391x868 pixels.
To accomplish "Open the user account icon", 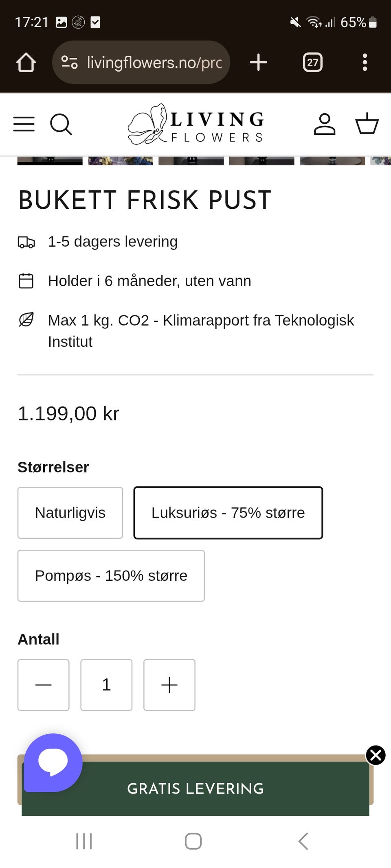I will tap(325, 124).
